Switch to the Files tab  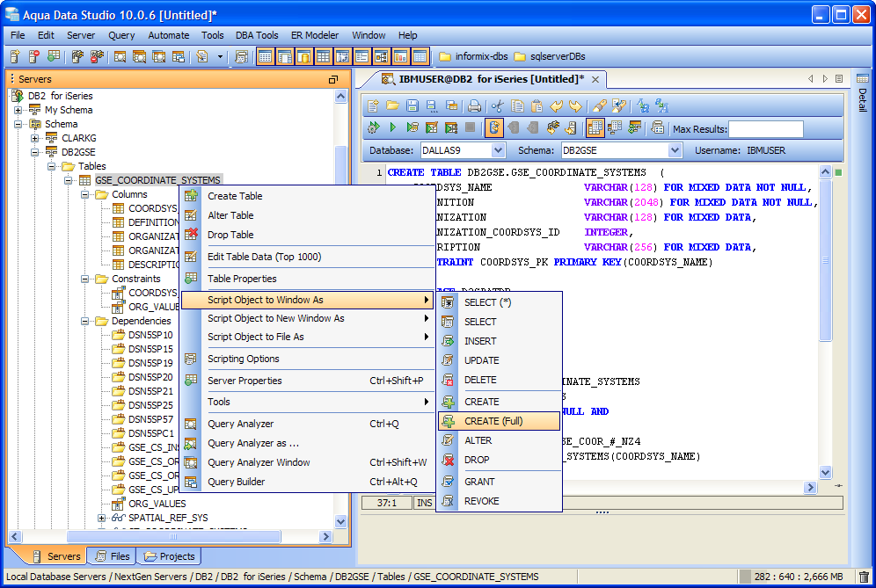tap(113, 556)
